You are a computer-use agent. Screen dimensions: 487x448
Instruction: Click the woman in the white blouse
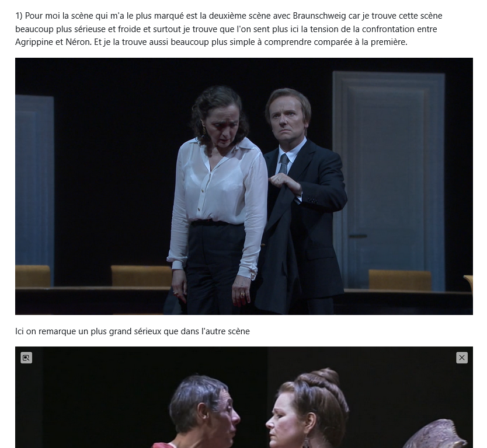point(217,198)
